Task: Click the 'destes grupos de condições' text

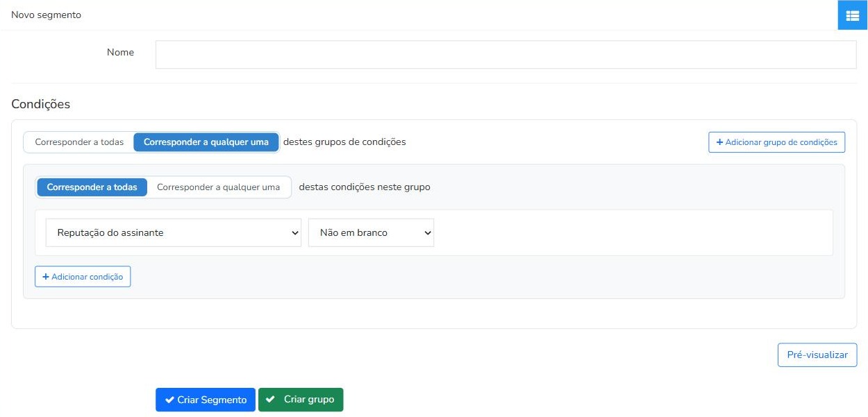Action: [x=344, y=142]
